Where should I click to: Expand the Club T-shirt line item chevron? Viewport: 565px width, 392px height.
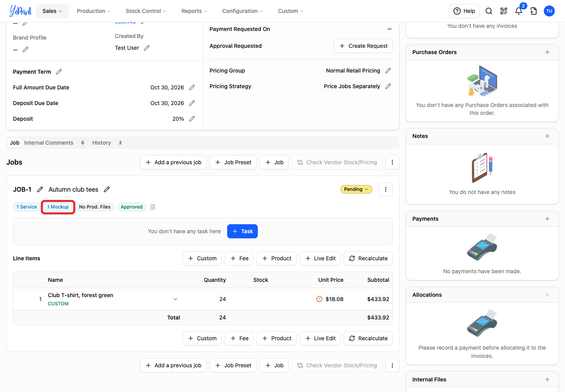[x=175, y=299]
